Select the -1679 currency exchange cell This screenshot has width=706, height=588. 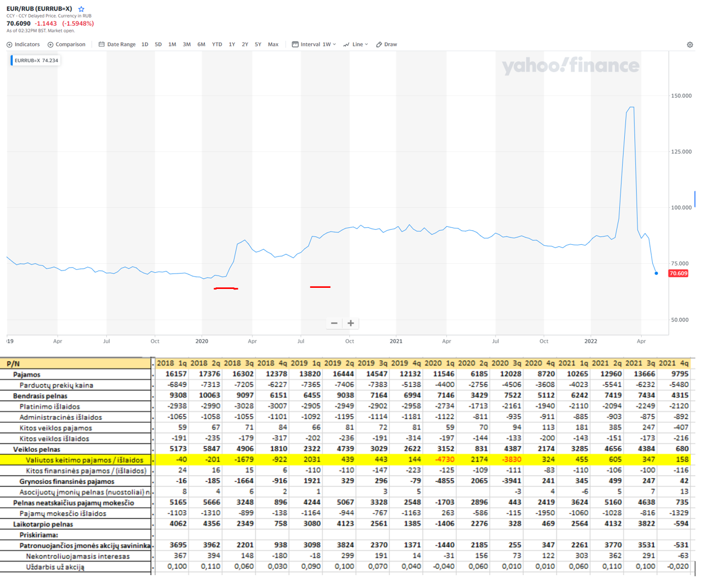tap(239, 459)
